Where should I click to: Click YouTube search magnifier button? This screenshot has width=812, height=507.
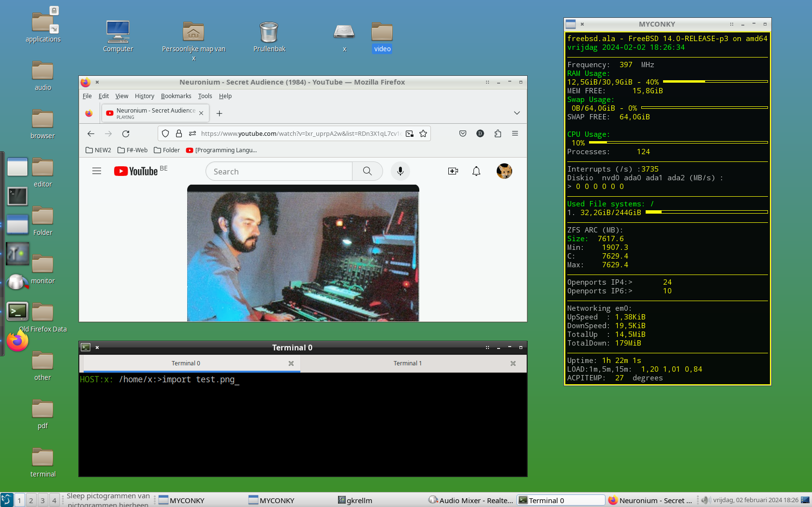[x=368, y=171]
